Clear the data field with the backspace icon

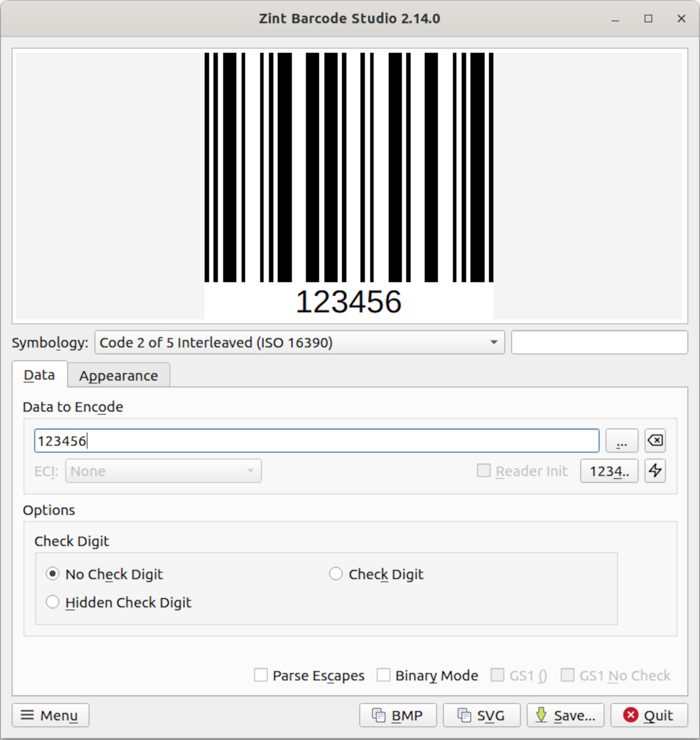655,441
